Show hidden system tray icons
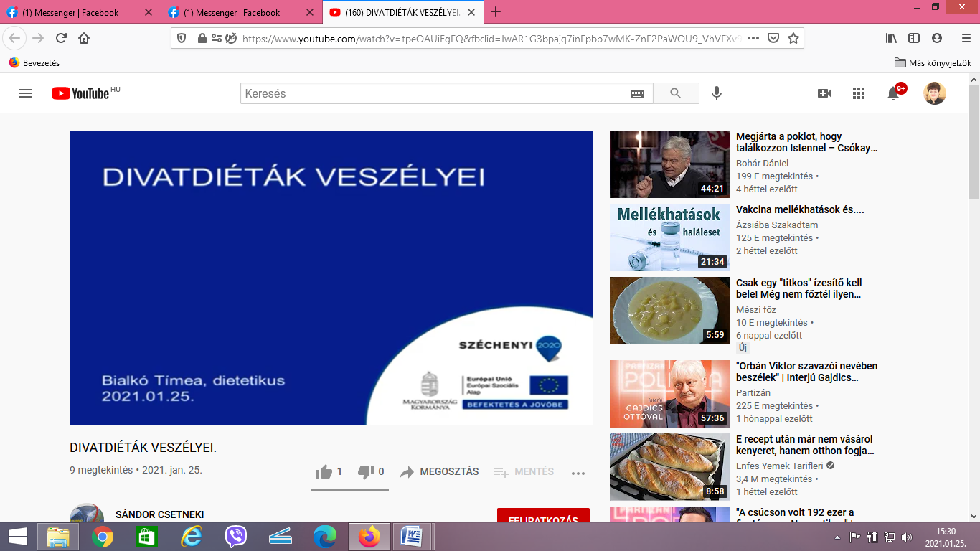The image size is (980, 551). click(836, 537)
